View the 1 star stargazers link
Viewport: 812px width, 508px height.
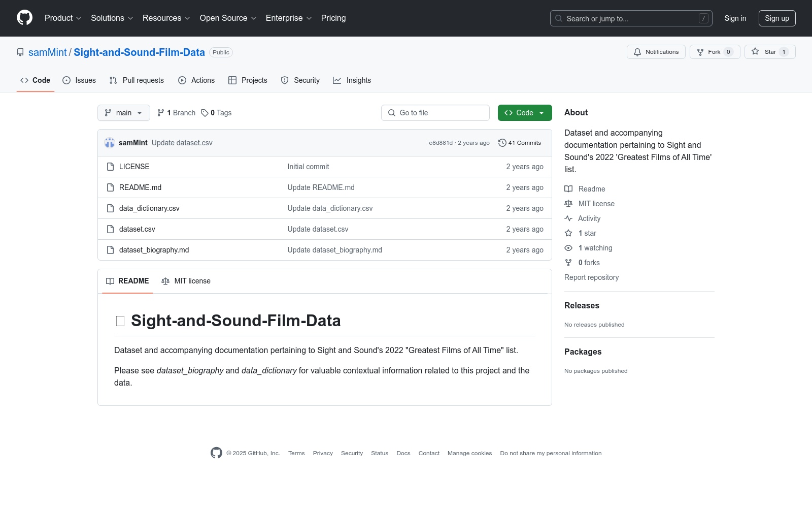point(581,233)
